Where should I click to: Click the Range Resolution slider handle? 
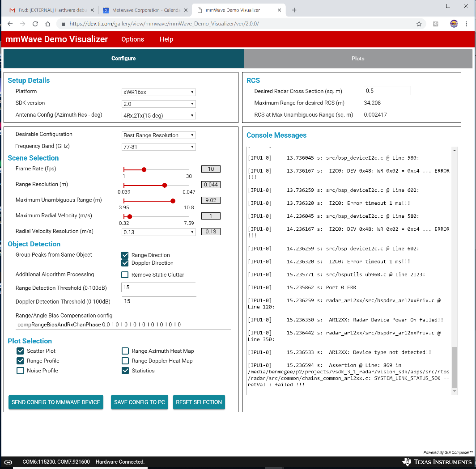(x=165, y=186)
